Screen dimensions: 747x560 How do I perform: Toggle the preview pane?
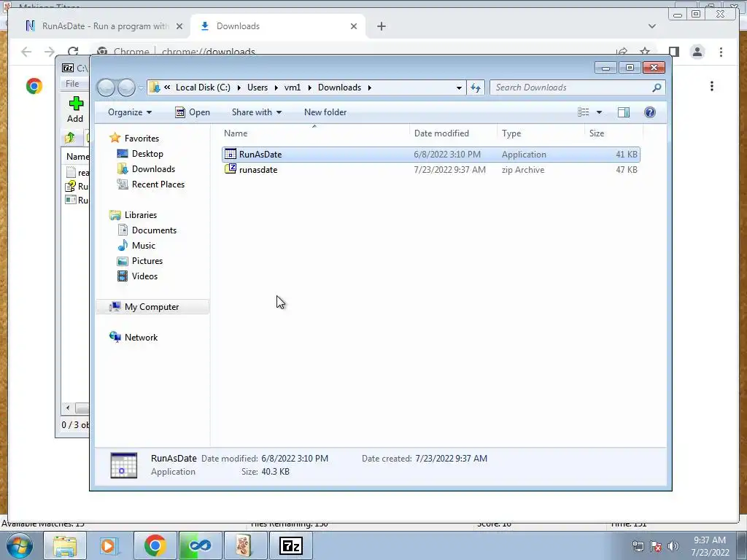tap(623, 112)
